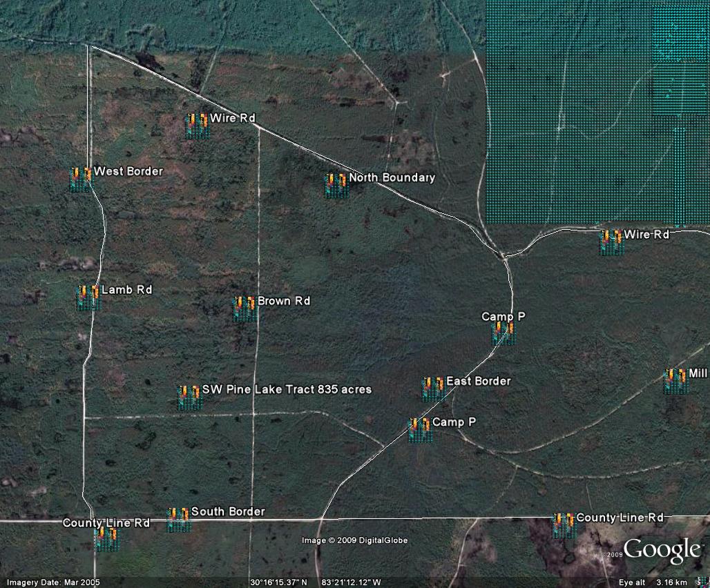Click Wire Rd placemark icon below teal grid overlay
Image resolution: width=710 pixels, height=588 pixels.
coord(611,242)
